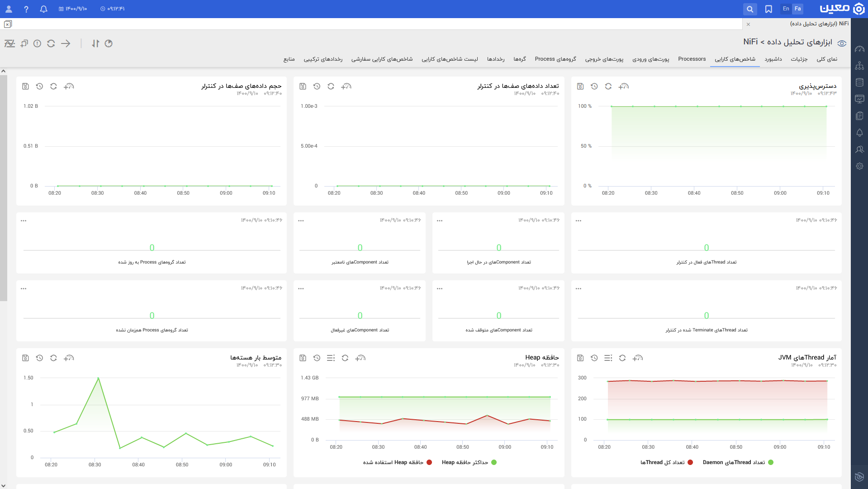Click the shield icon at sidebar bottom

859,477
